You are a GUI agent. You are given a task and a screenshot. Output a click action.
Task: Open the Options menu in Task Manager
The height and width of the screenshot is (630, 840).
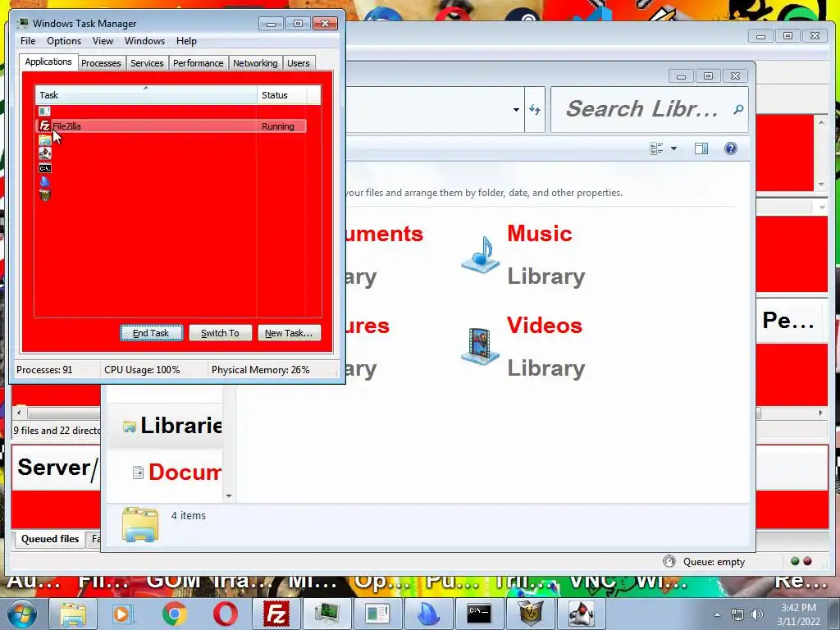[64, 41]
